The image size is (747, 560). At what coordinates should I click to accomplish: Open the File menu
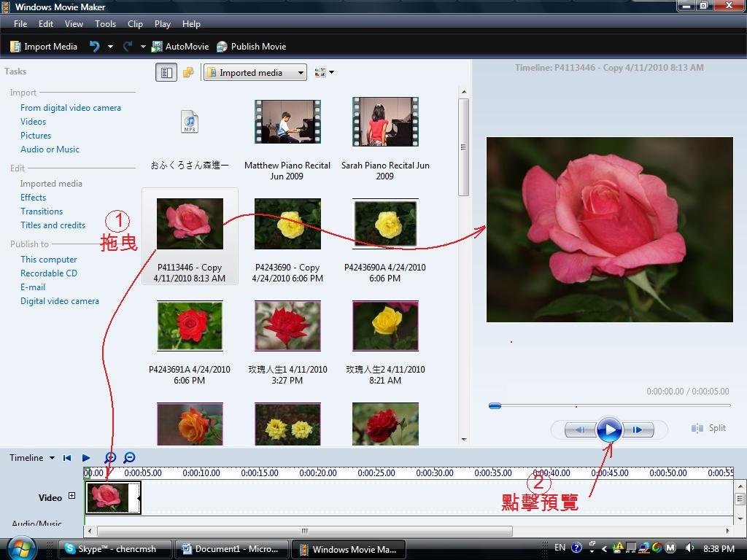(20, 24)
